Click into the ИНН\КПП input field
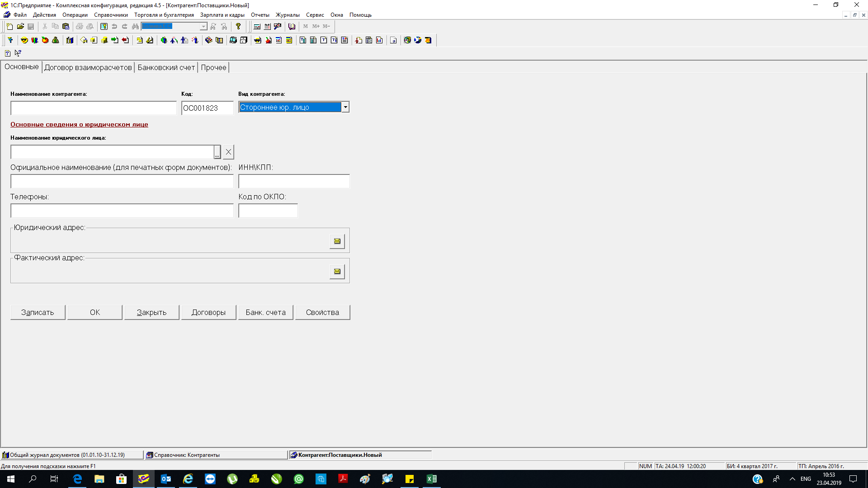 pos(294,182)
